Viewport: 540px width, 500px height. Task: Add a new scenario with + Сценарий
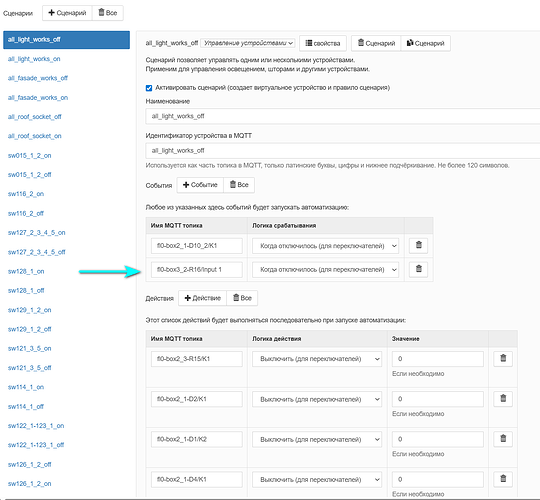(67, 13)
